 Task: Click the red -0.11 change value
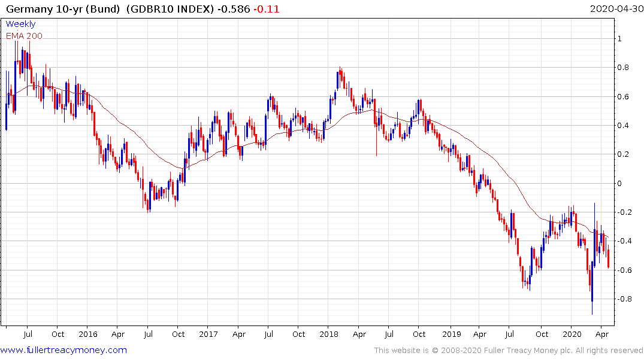(266, 9)
